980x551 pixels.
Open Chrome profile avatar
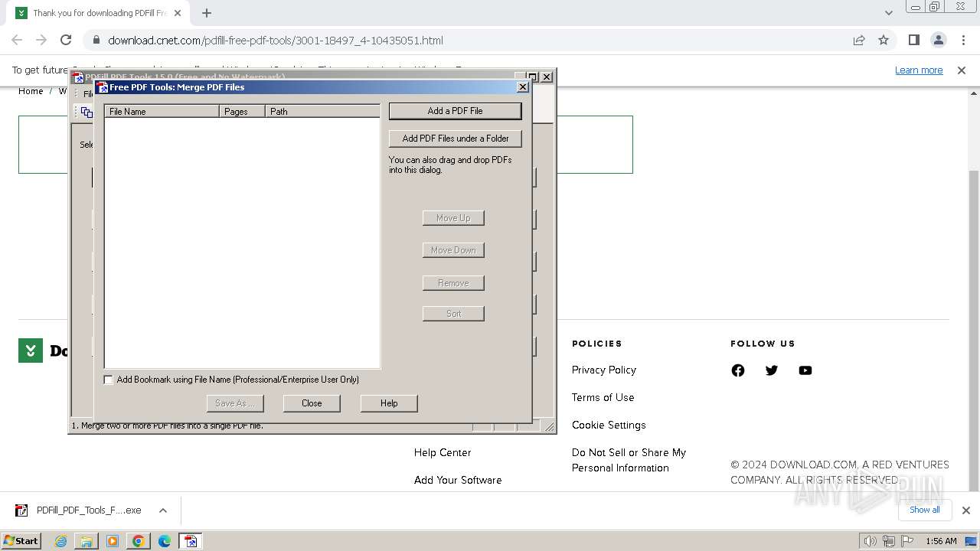[x=939, y=40]
